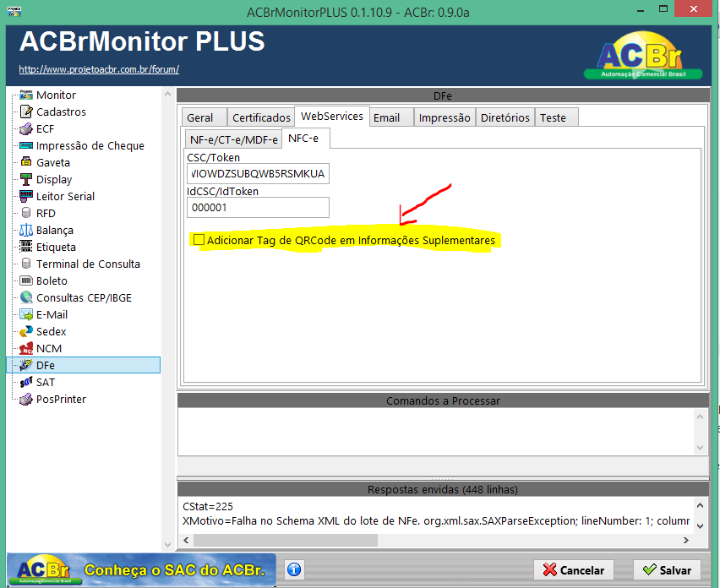Click the Comandos a Processar scroll down arrow
The image size is (720, 588).
(701, 448)
